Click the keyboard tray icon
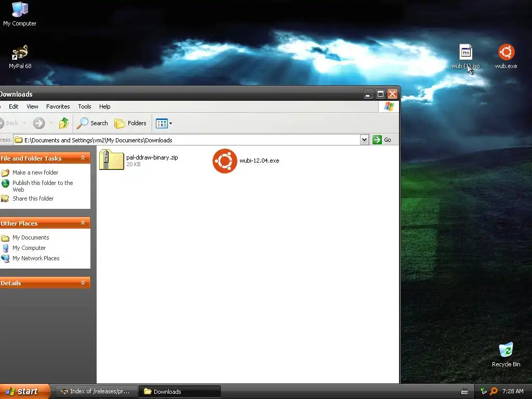The height and width of the screenshot is (399, 532). pos(464,392)
